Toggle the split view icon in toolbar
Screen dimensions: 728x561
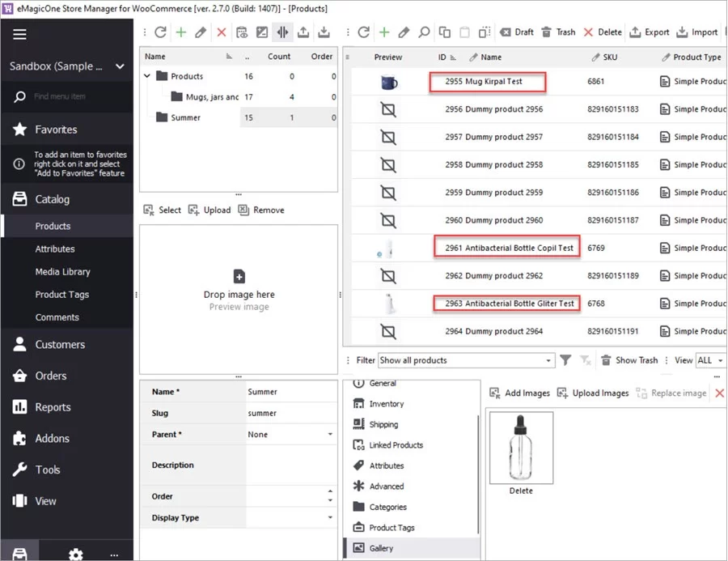(x=281, y=32)
